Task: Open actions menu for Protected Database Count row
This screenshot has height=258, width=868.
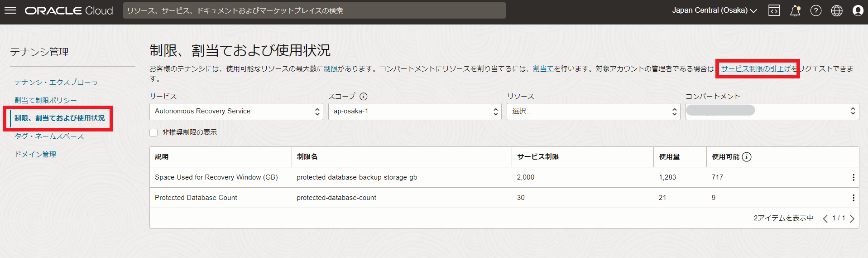Action: (853, 198)
